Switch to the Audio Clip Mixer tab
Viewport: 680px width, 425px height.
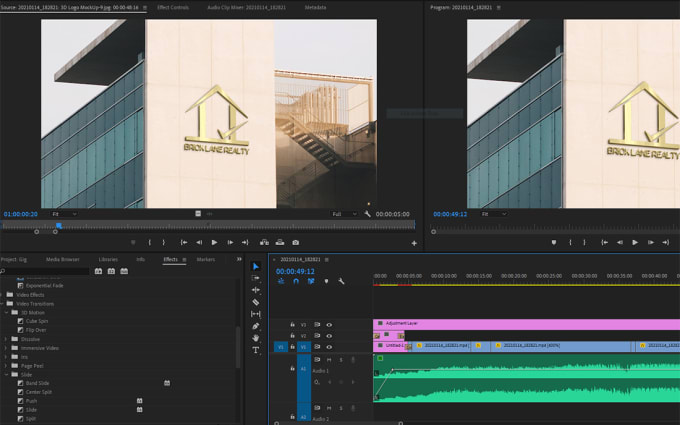tap(246, 7)
